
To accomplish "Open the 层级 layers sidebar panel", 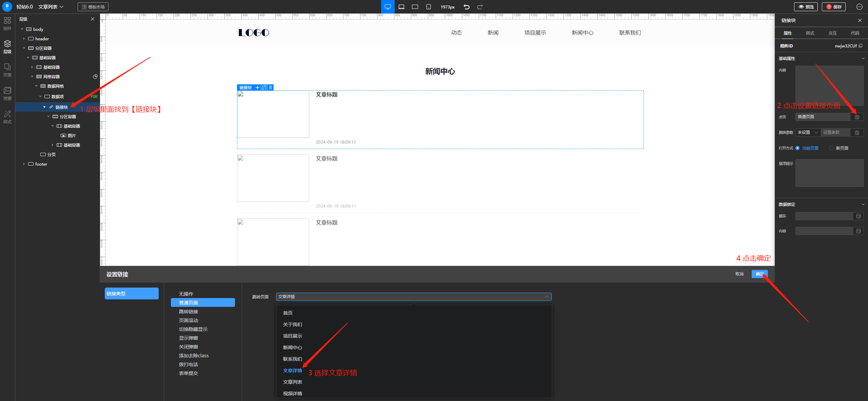I will coord(7,47).
